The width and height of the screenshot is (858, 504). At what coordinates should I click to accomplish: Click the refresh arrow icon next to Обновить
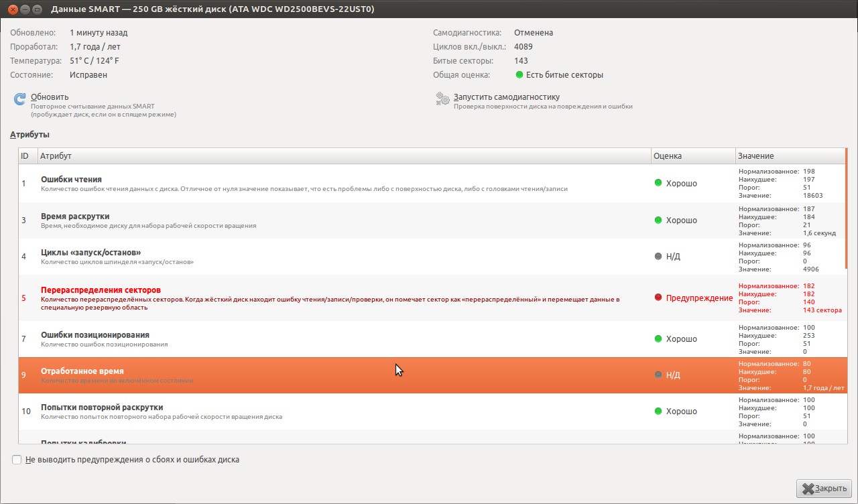pos(19,99)
